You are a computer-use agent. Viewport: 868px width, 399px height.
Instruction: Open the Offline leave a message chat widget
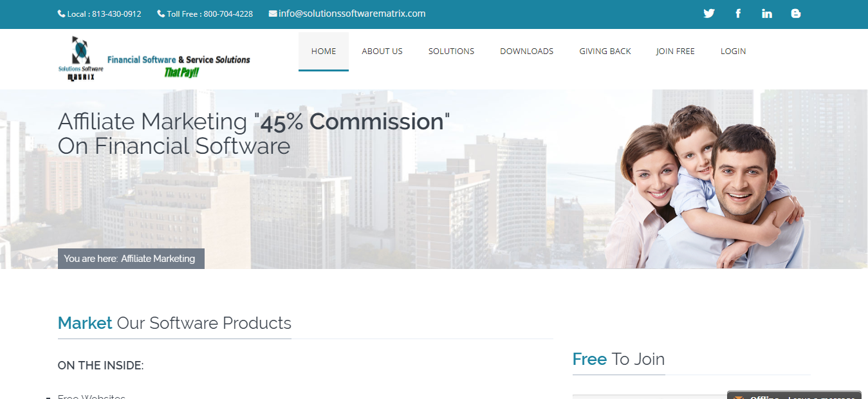coord(794,395)
